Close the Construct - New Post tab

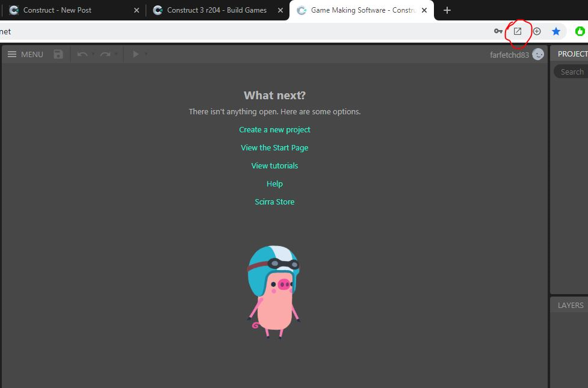click(x=137, y=10)
